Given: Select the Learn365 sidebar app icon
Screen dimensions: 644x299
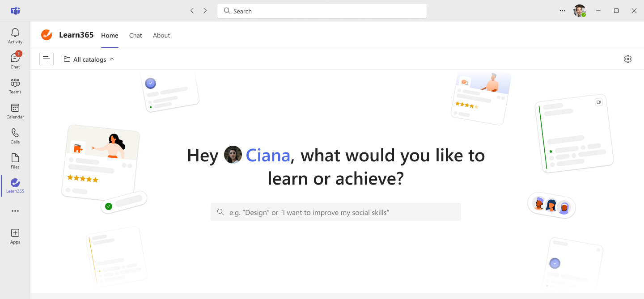Looking at the screenshot, I should [15, 185].
